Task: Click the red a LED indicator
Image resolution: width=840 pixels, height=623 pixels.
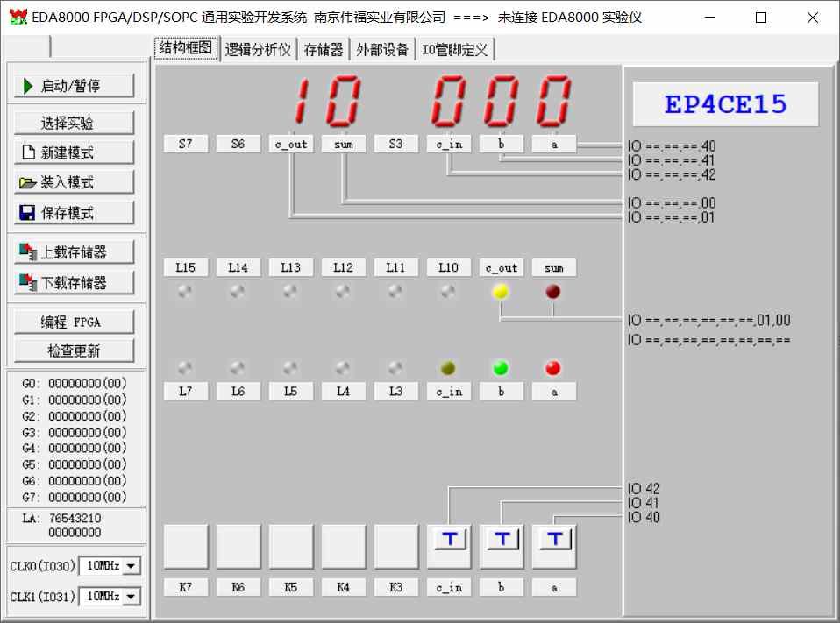Action: [x=553, y=368]
